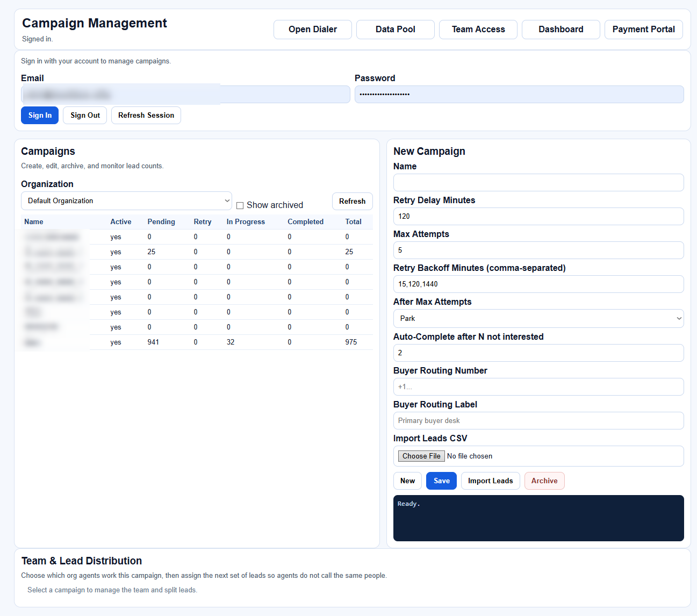Screen dimensions: 697x616
Task: Open the Payment Portal
Action: pos(643,30)
